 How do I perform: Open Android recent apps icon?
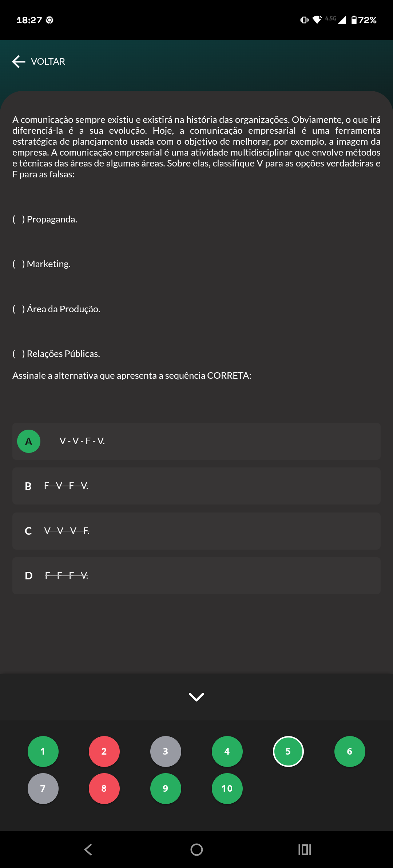[x=305, y=849]
